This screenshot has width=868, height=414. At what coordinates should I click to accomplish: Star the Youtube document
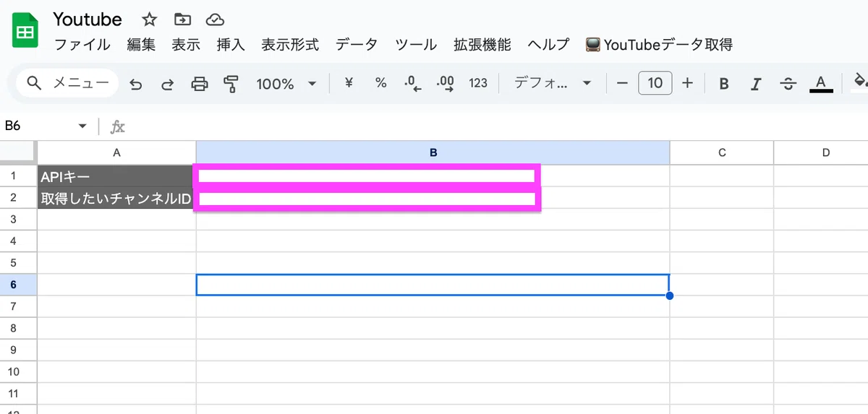pyautogui.click(x=149, y=20)
